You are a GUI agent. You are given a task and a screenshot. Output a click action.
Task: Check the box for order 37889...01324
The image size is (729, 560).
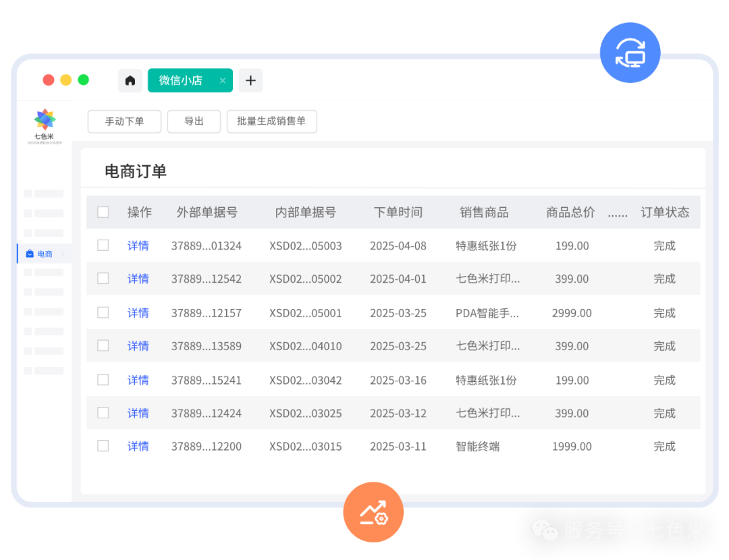coord(103,246)
